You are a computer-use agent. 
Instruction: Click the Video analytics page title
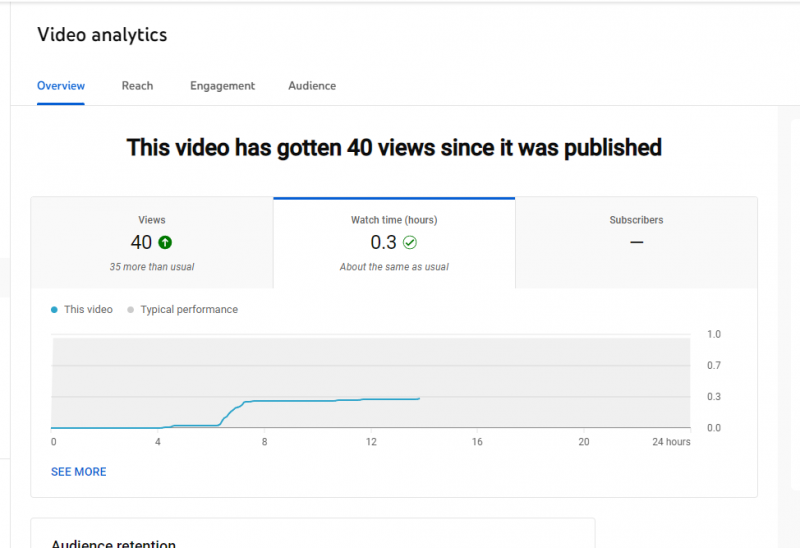pyautogui.click(x=102, y=35)
